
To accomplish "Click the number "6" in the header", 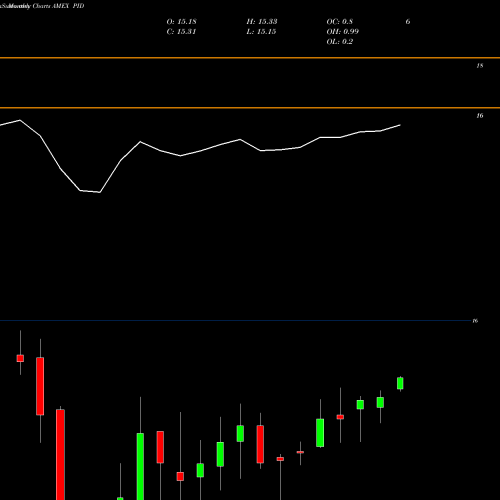I will [x=408, y=22].
